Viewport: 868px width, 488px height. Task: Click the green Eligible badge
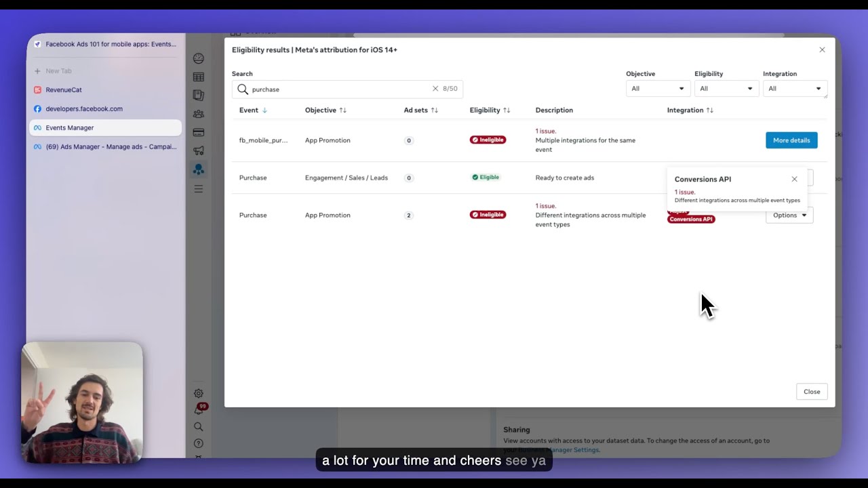pyautogui.click(x=486, y=178)
